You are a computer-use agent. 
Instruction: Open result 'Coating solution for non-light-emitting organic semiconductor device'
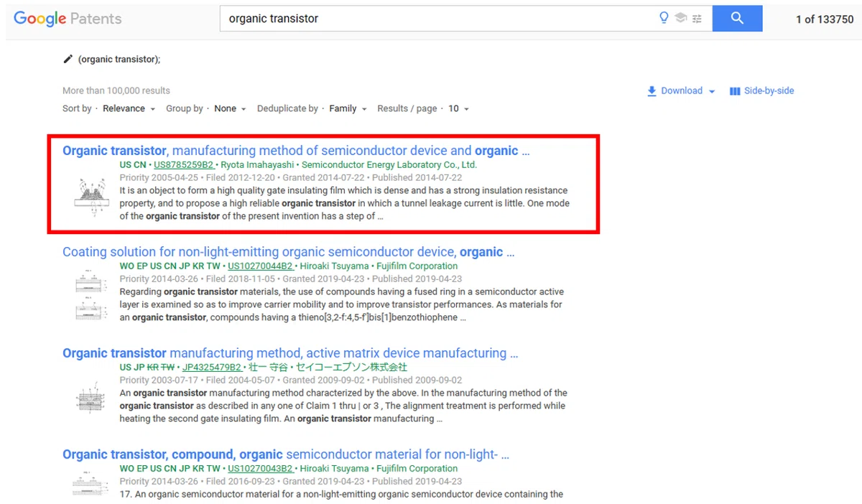click(288, 252)
